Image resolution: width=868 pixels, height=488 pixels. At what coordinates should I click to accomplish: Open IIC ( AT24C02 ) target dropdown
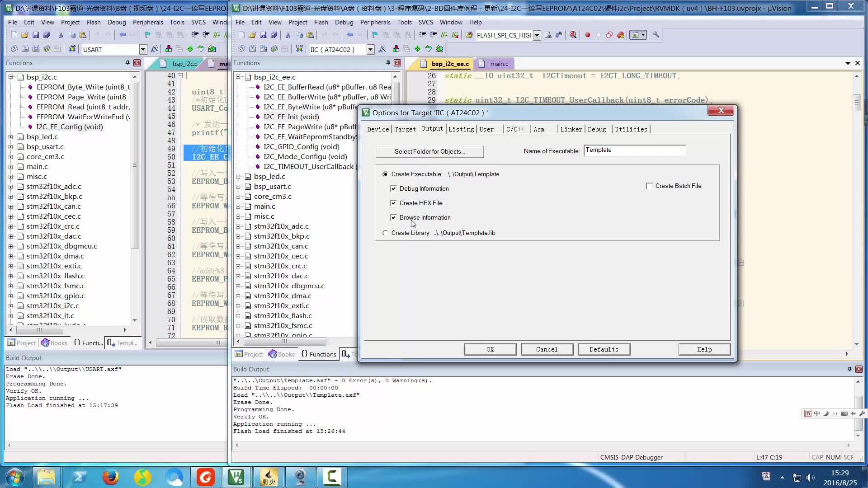[x=370, y=49]
